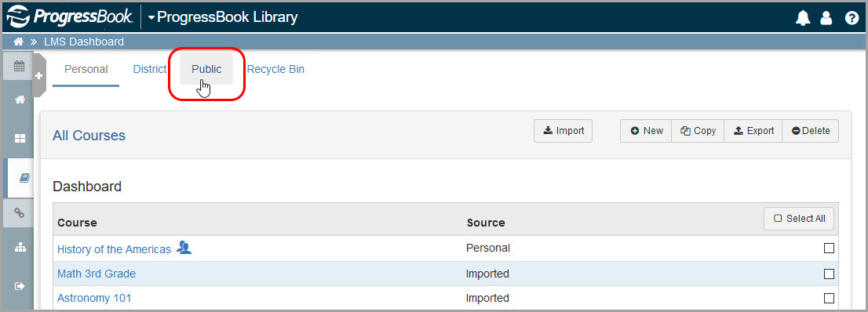This screenshot has width=868, height=312.
Task: Open the help question mark icon
Action: click(852, 18)
